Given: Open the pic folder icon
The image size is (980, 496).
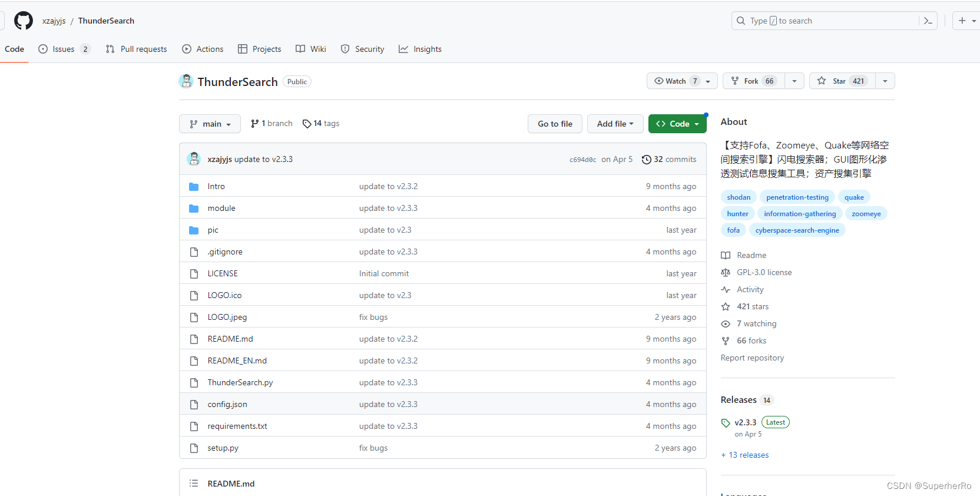Looking at the screenshot, I should point(194,230).
